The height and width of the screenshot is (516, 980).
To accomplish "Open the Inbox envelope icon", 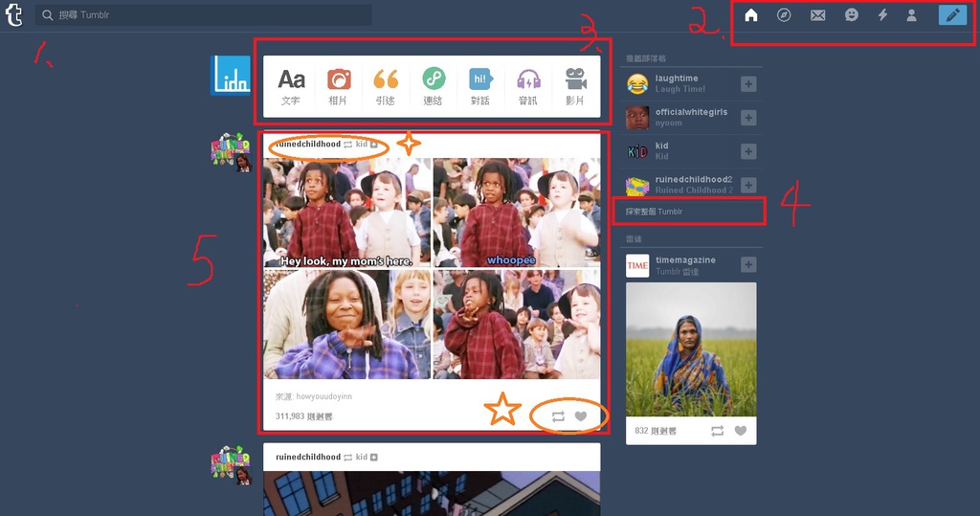I will [818, 15].
